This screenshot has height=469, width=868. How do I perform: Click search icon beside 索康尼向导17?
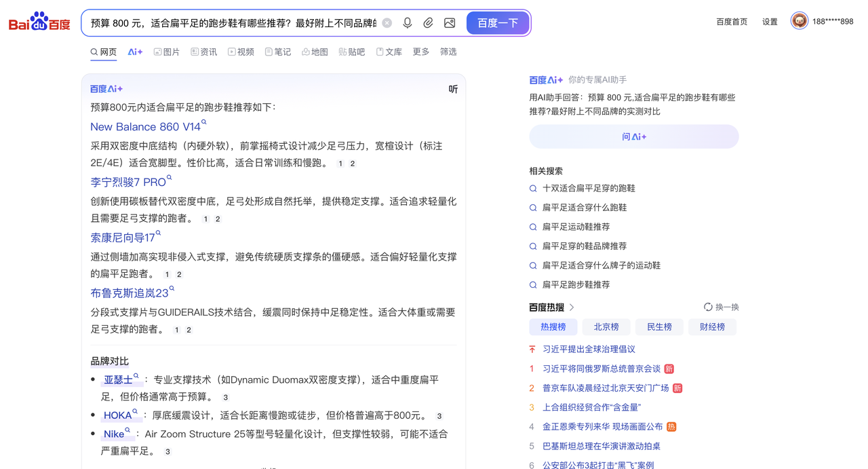[x=158, y=233]
